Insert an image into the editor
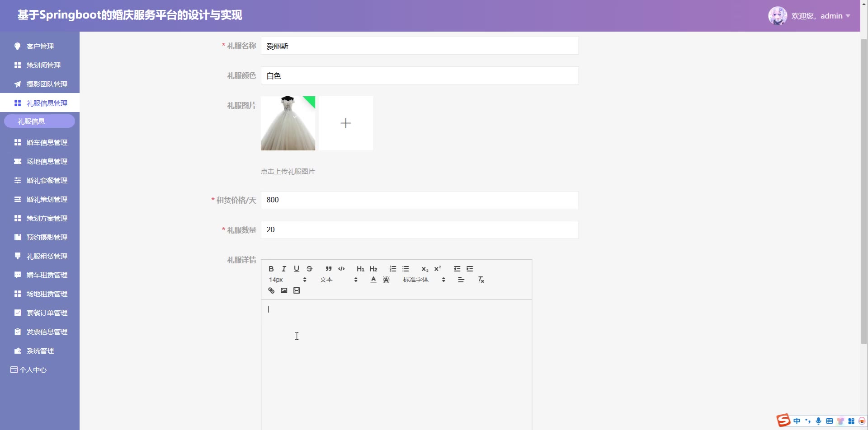 [284, 290]
